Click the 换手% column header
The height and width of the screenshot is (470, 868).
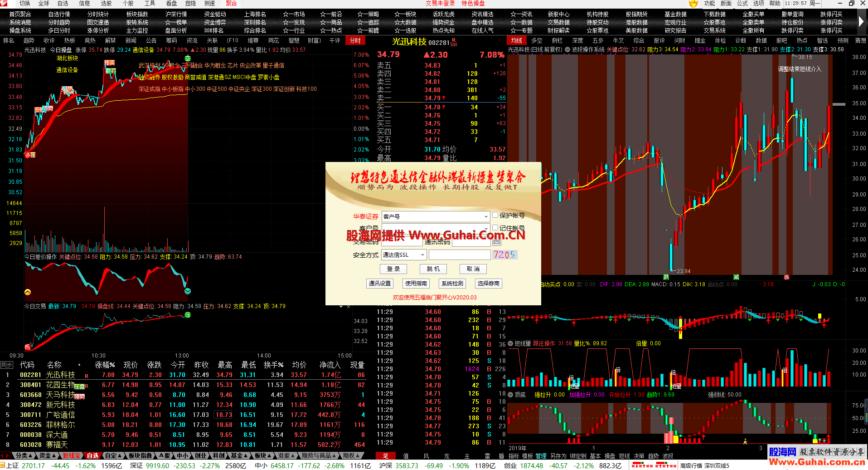[x=274, y=365]
